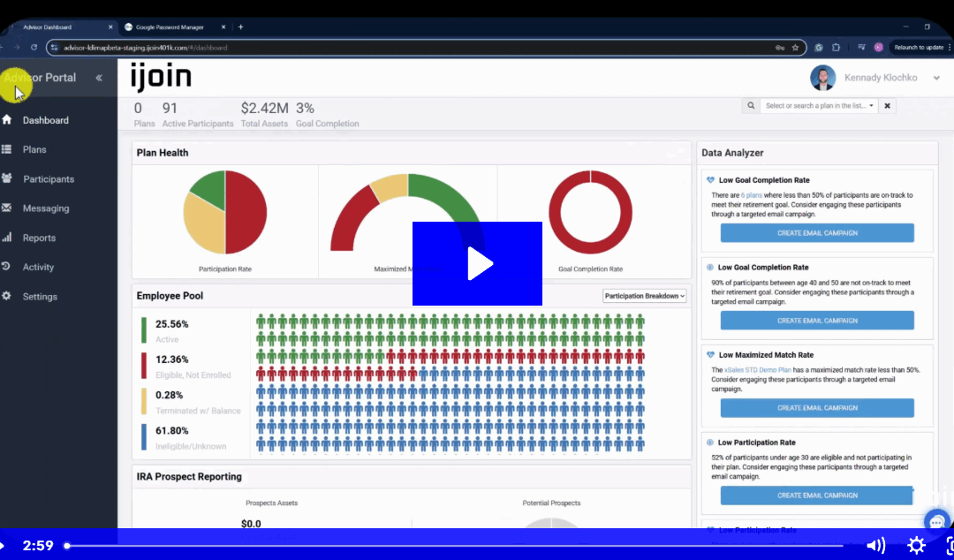954x560 pixels.
Task: Collapse the Advisor Portal sidebar
Action: pos(99,78)
